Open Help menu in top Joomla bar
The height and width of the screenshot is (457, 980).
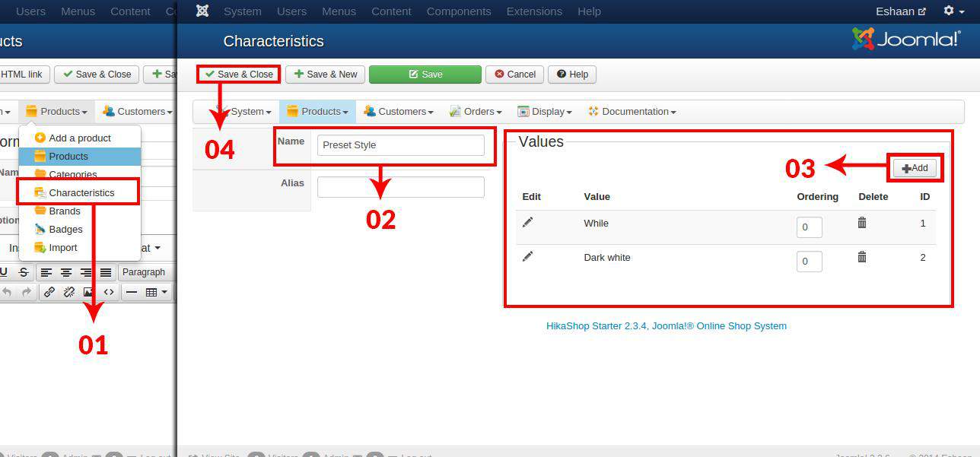pos(589,11)
